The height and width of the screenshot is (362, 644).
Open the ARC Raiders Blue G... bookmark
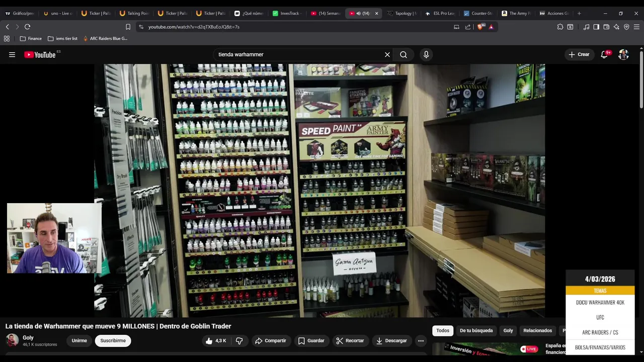point(105,39)
